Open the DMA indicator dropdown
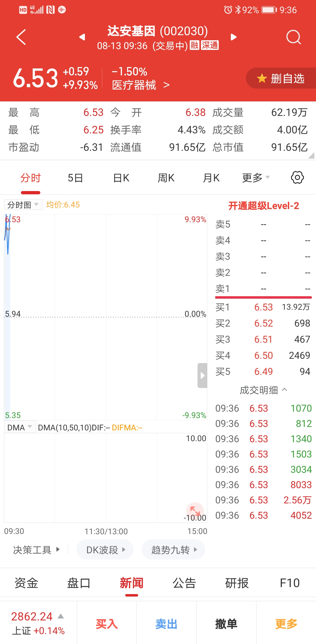Image resolution: width=316 pixels, height=644 pixels. click(x=20, y=427)
